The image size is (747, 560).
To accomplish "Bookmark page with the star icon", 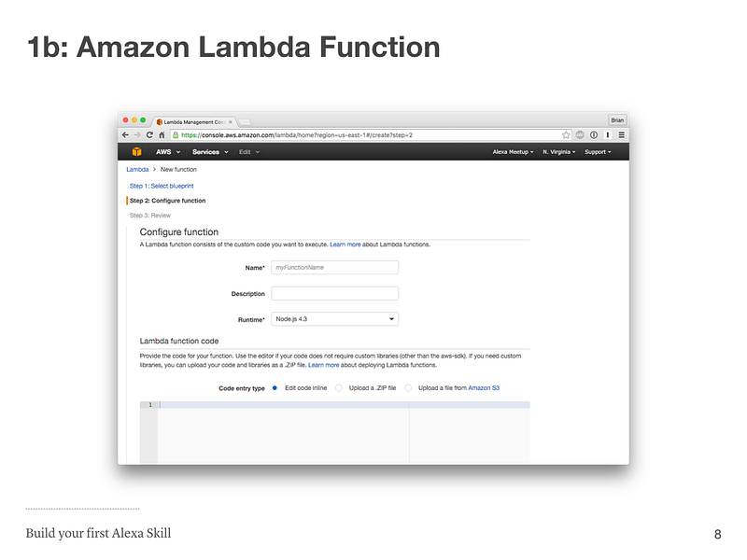I will pos(566,135).
